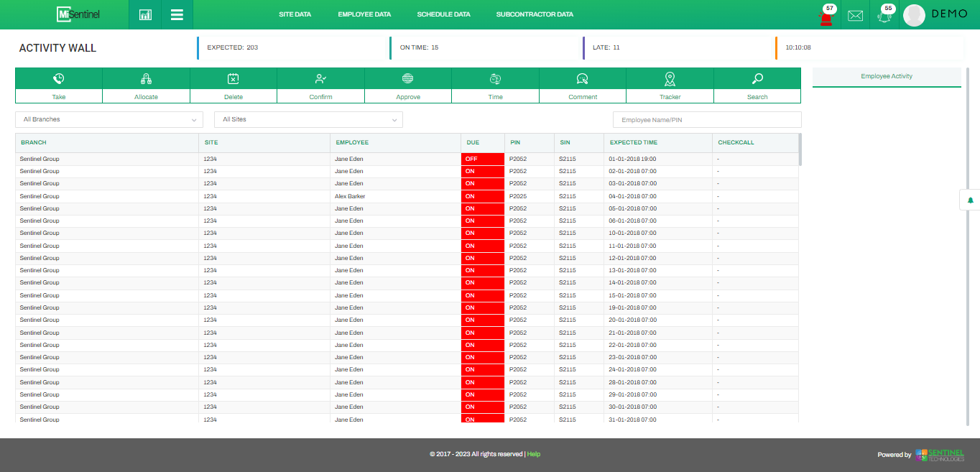Switch to the Employee Activity tab
Image resolution: width=980 pixels, height=472 pixels.
click(886, 76)
